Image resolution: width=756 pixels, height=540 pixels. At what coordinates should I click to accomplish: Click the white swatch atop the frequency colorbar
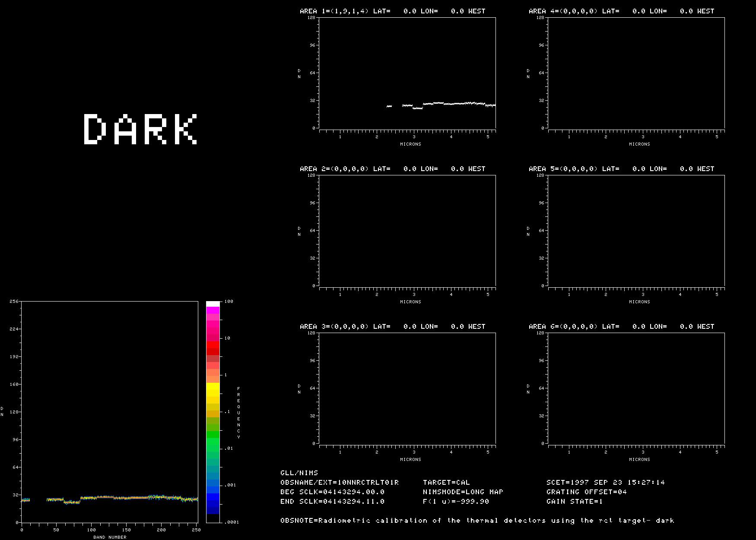pyautogui.click(x=213, y=304)
